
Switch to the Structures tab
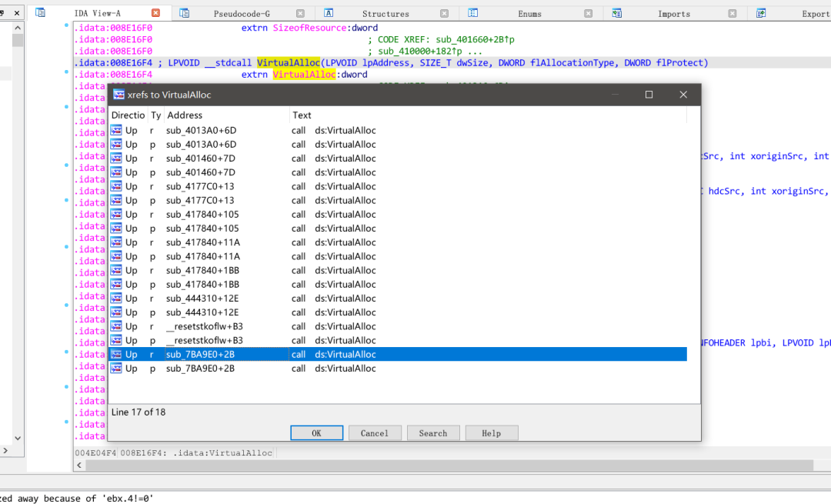coord(385,14)
